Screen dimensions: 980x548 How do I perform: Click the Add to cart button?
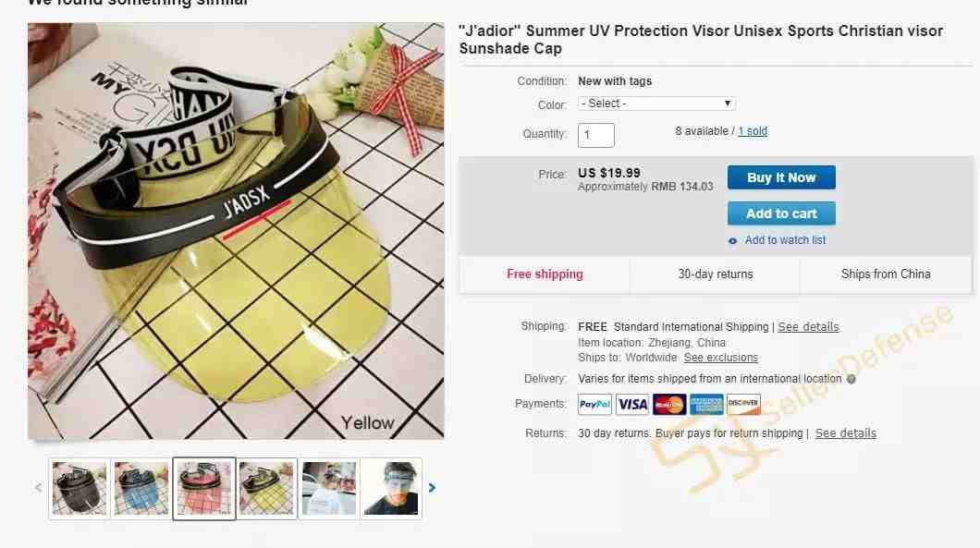click(x=781, y=213)
